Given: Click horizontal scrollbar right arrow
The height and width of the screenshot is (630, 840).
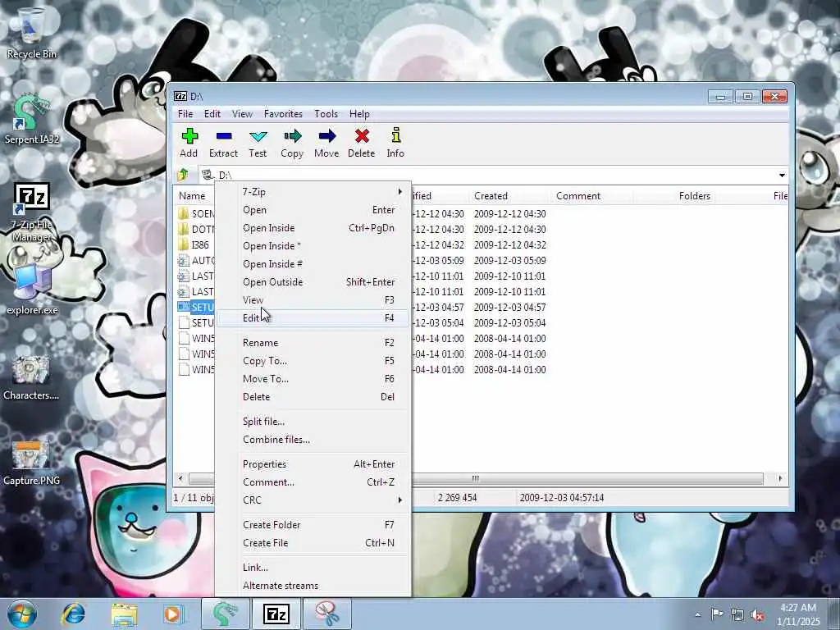Looking at the screenshot, I should tap(779, 478).
